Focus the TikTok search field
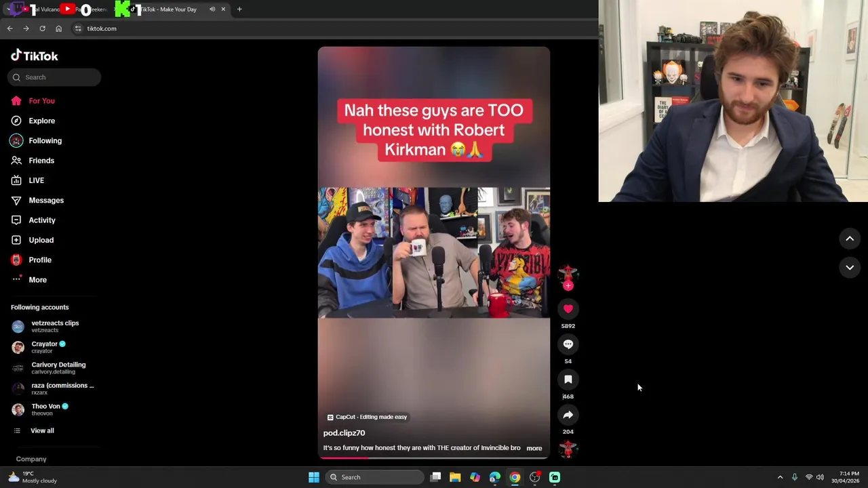This screenshot has height=488, width=868. pos(54,77)
